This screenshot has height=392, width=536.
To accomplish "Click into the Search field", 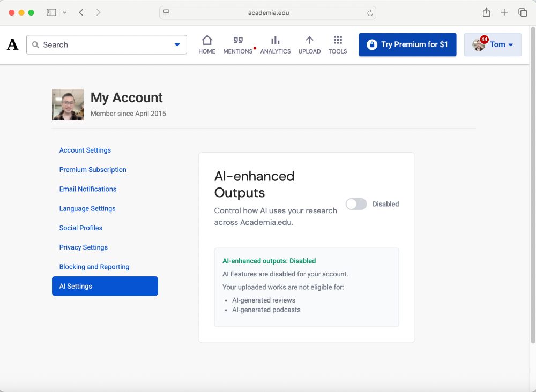I will (107, 45).
